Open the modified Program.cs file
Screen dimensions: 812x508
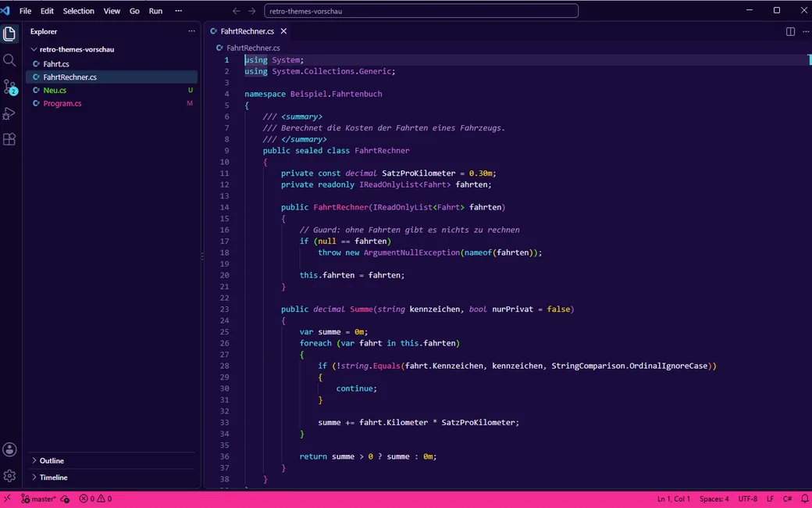click(112, 104)
